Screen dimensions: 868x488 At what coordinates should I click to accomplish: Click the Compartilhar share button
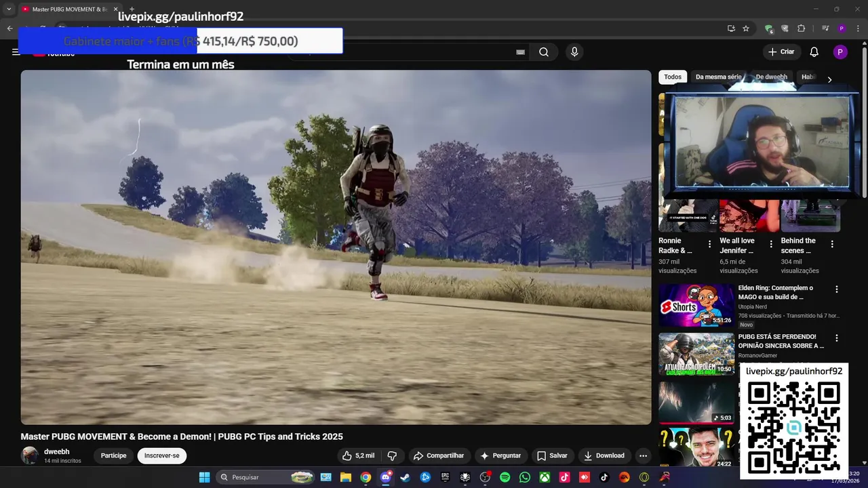[439, 455]
